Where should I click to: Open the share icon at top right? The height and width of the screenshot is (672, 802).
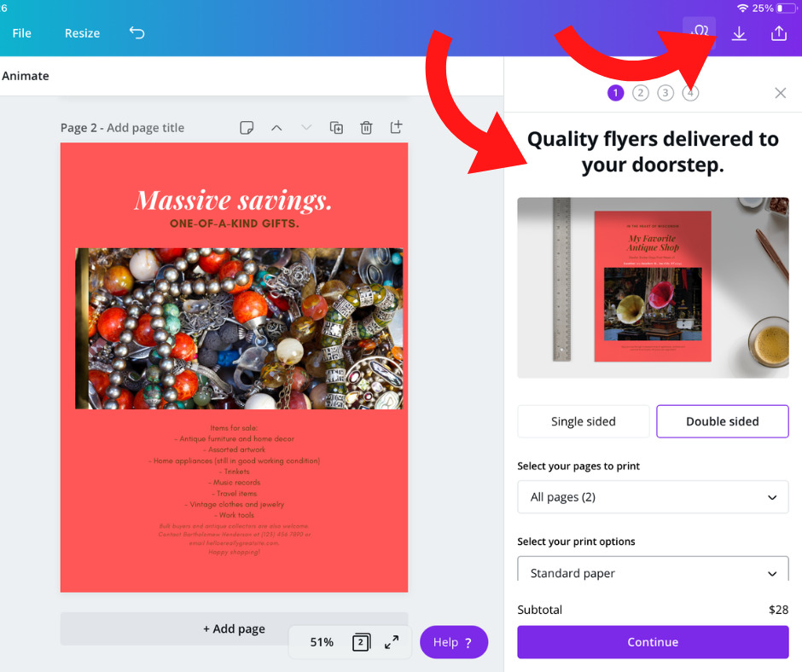tap(778, 33)
